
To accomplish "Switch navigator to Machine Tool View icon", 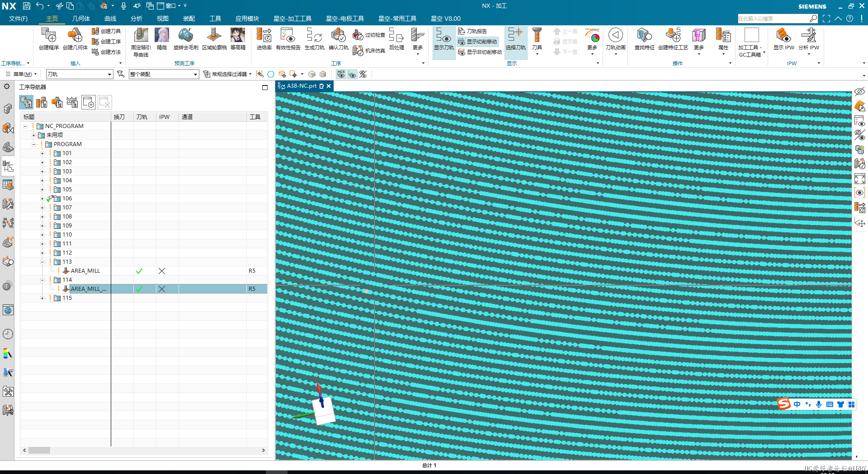I will (42, 103).
